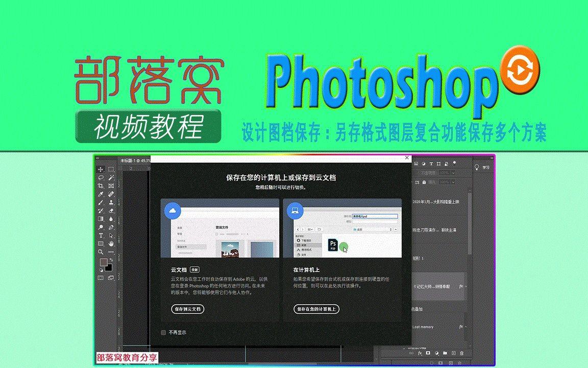Click the 保存到云文档 button
This screenshot has width=588, height=368.
187,309
